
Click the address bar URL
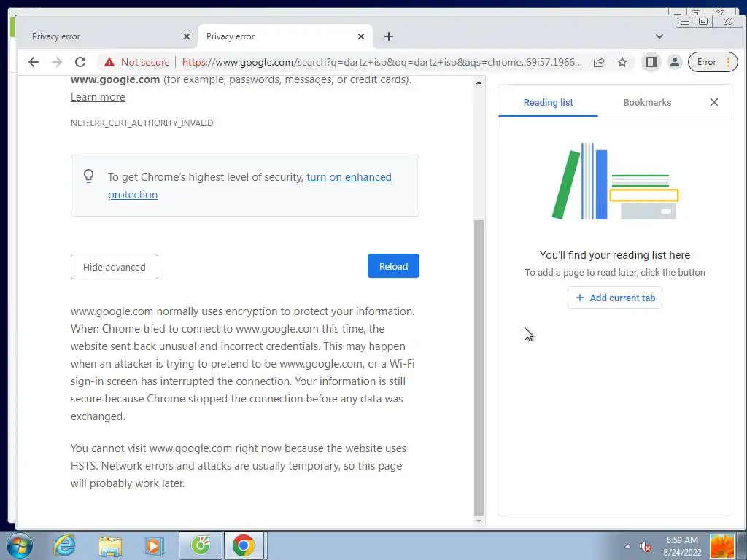(382, 62)
